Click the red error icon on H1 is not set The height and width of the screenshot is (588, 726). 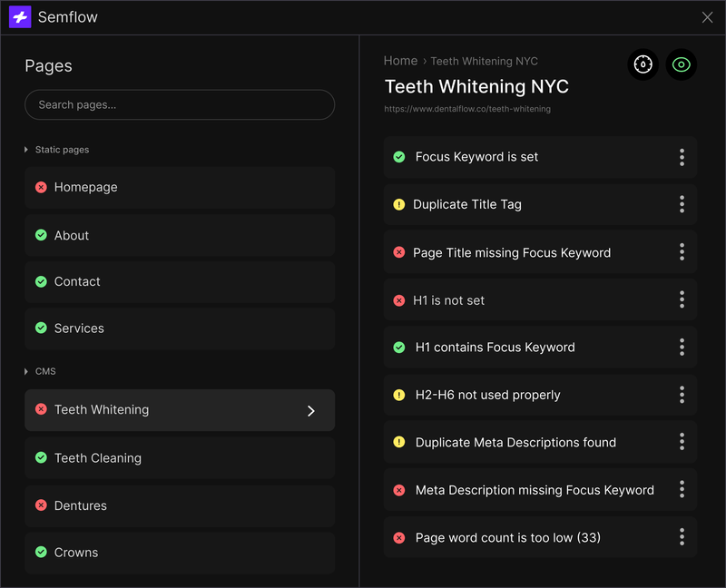[x=399, y=299]
